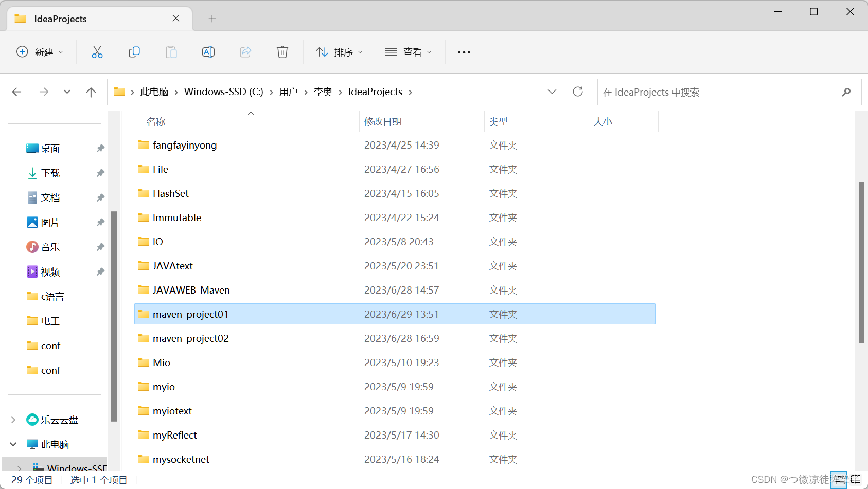Open 音乐 in the sidebar

(x=43, y=247)
